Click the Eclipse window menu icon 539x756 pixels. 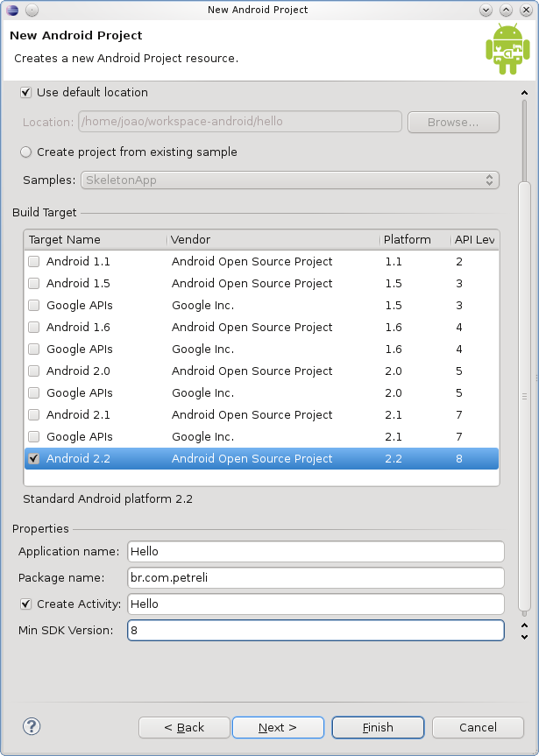(x=11, y=10)
